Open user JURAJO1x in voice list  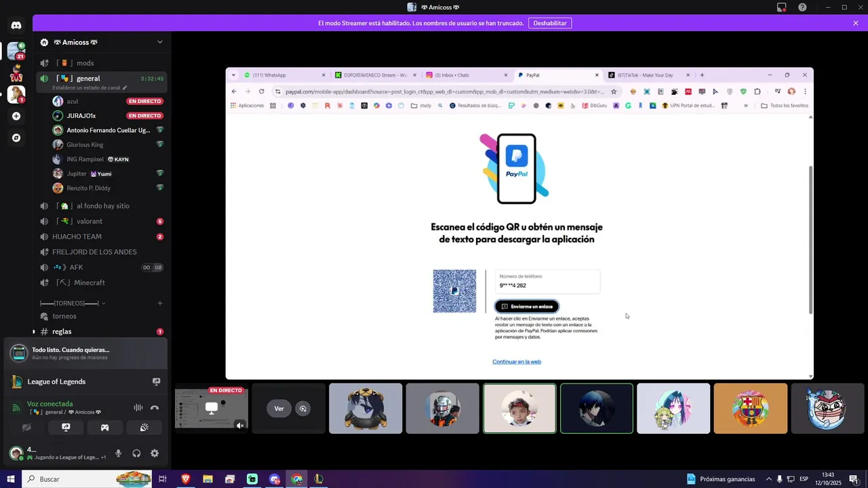tap(108, 116)
